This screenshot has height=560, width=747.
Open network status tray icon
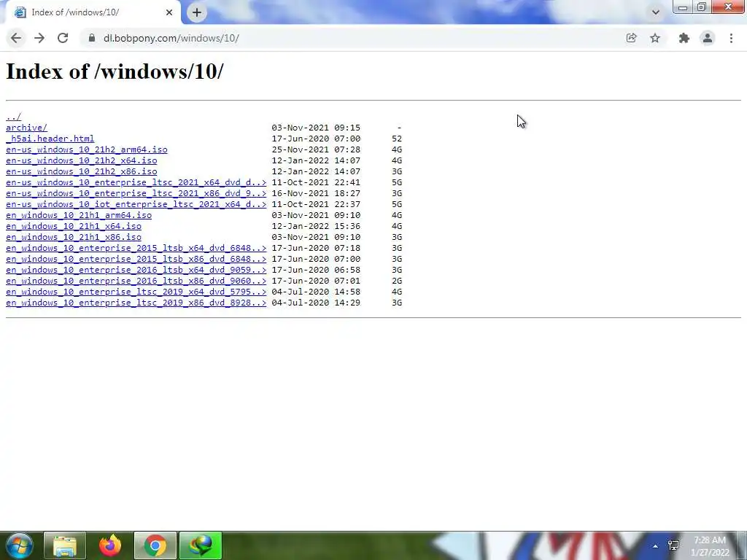673,546
